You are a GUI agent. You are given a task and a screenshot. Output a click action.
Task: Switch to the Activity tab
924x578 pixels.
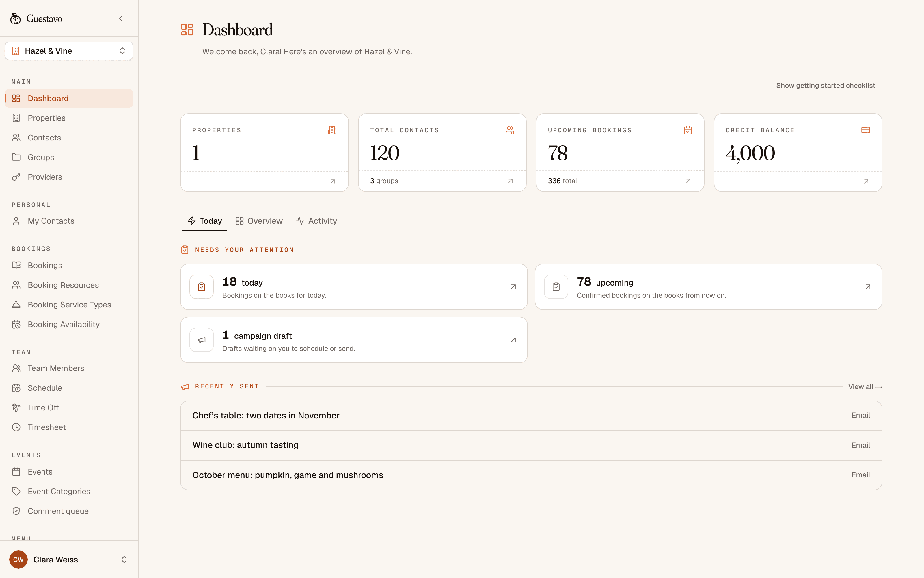coord(316,221)
